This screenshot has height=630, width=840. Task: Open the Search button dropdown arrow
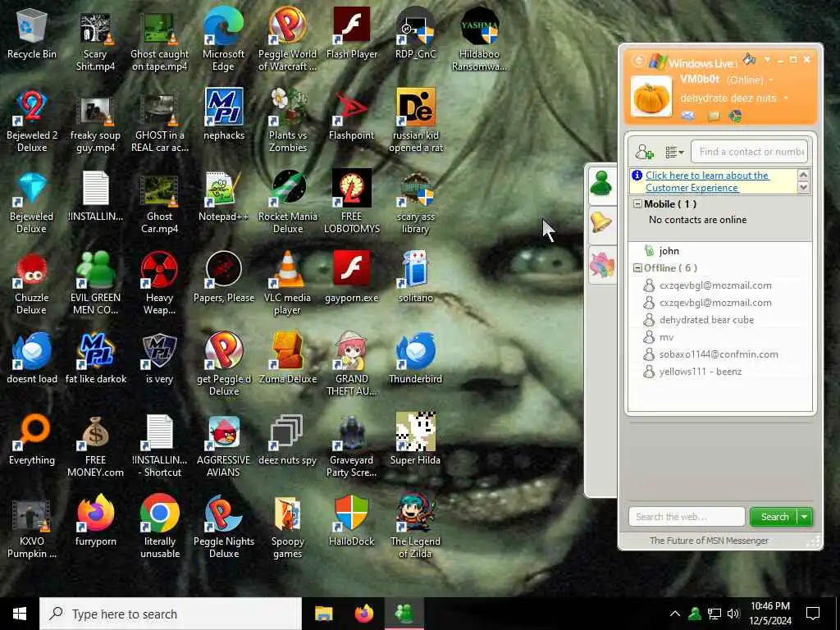[805, 517]
